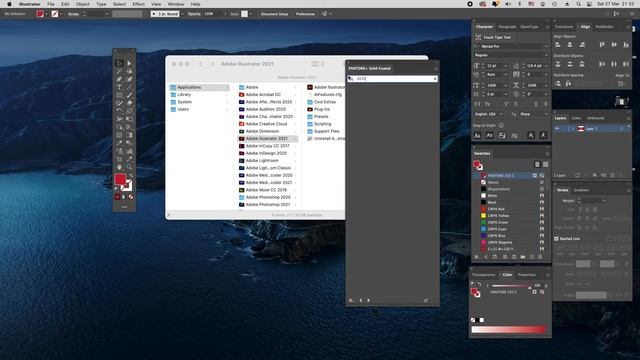640x360 pixels.
Task: Open Spotlight search in the menu bar
Action: [578, 4]
